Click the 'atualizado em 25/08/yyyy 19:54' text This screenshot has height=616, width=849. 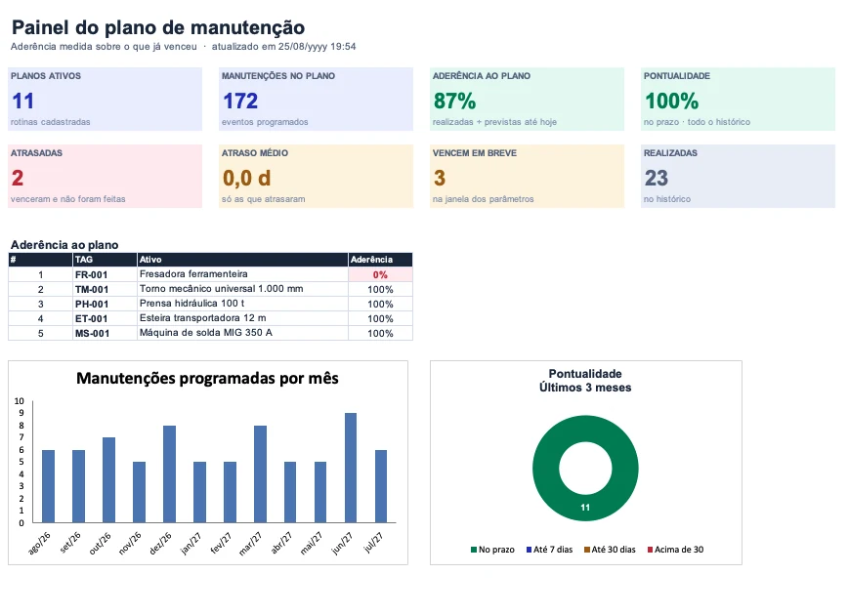(283, 47)
